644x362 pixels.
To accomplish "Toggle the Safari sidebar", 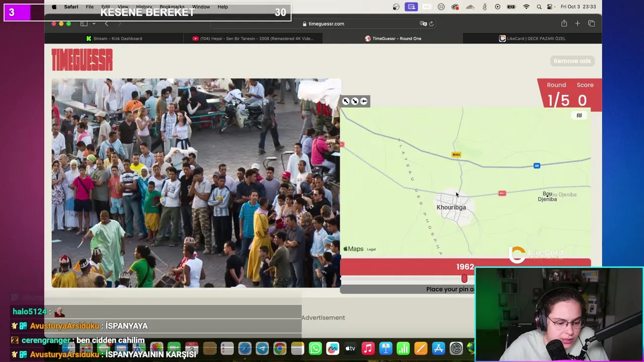I will click(84, 24).
